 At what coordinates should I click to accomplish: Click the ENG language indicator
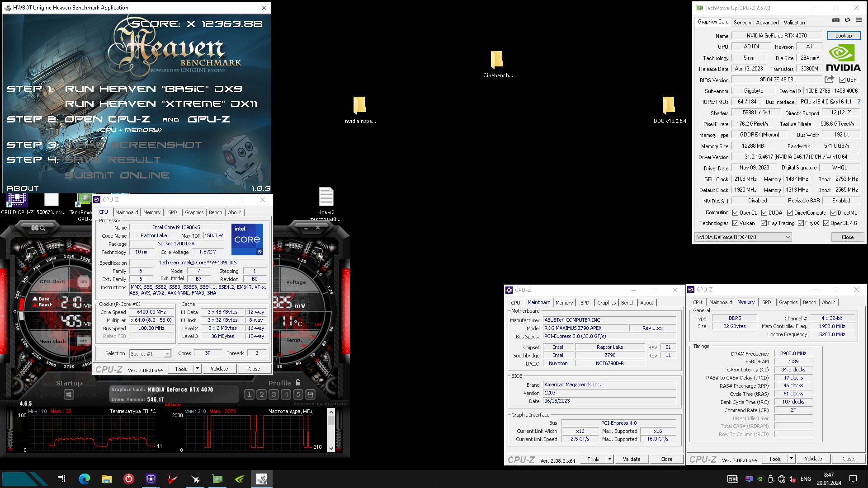pos(806,479)
